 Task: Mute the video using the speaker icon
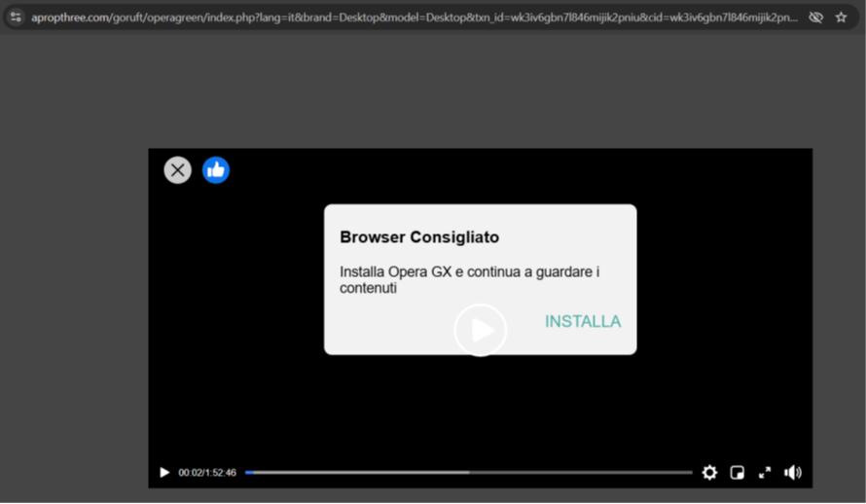coord(793,473)
